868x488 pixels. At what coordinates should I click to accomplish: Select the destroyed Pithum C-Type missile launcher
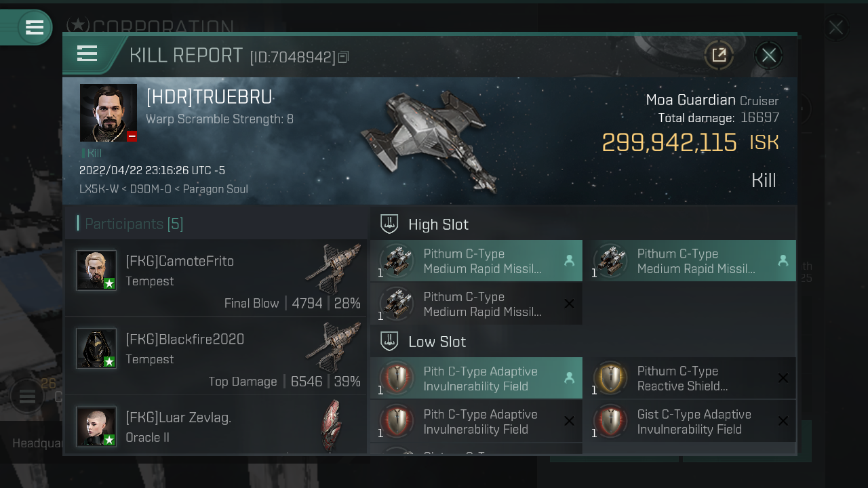pos(476,304)
